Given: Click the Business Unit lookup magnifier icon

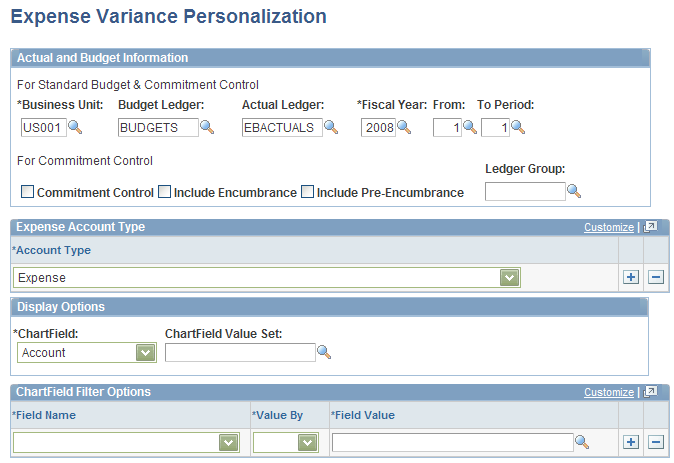Looking at the screenshot, I should pyautogui.click(x=75, y=127).
